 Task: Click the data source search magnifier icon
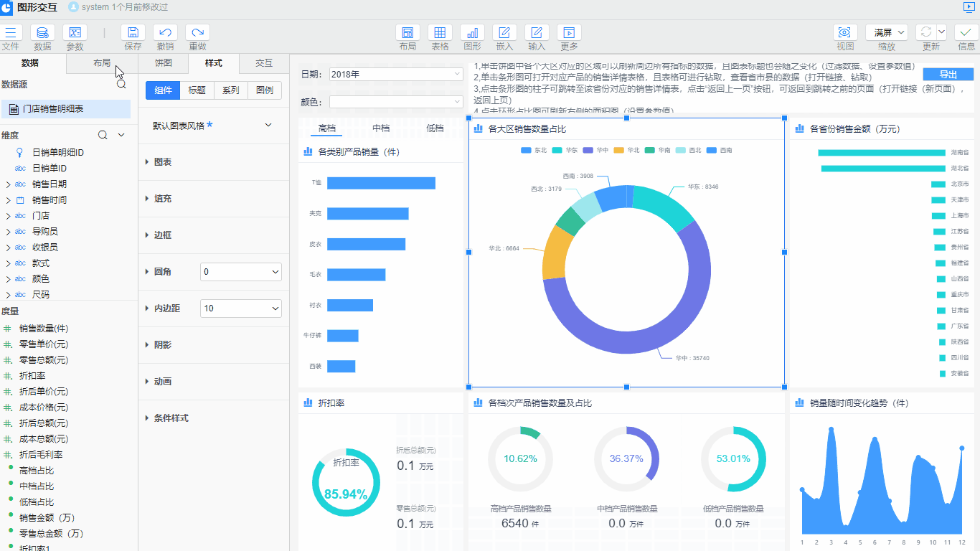click(121, 84)
